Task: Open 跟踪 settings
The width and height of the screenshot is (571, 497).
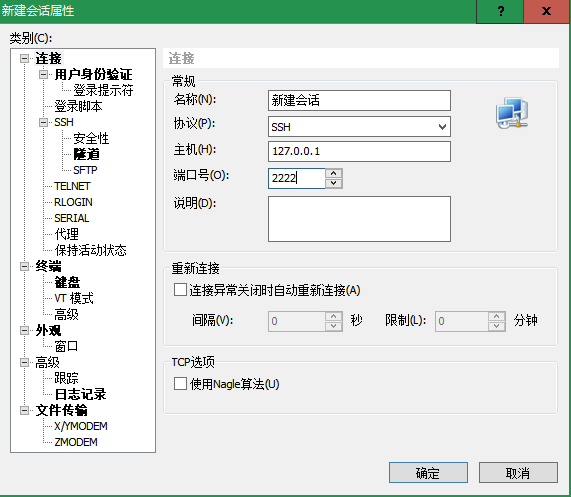Action: (66, 378)
